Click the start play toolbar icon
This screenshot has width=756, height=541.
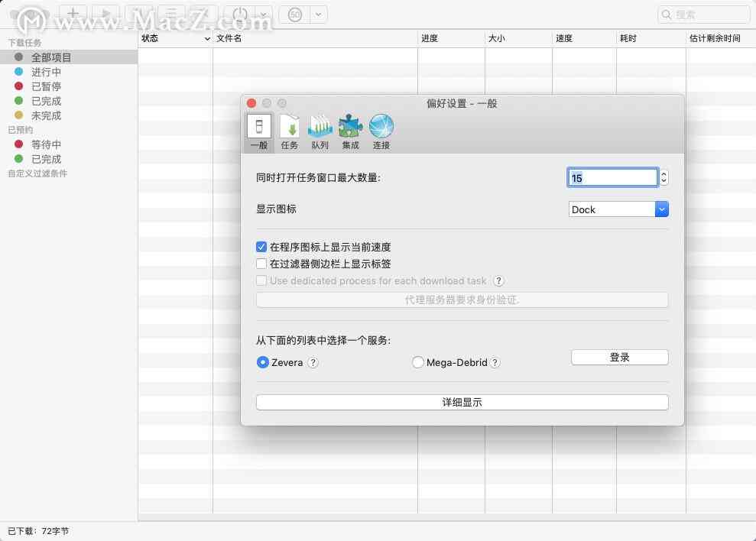click(x=105, y=14)
